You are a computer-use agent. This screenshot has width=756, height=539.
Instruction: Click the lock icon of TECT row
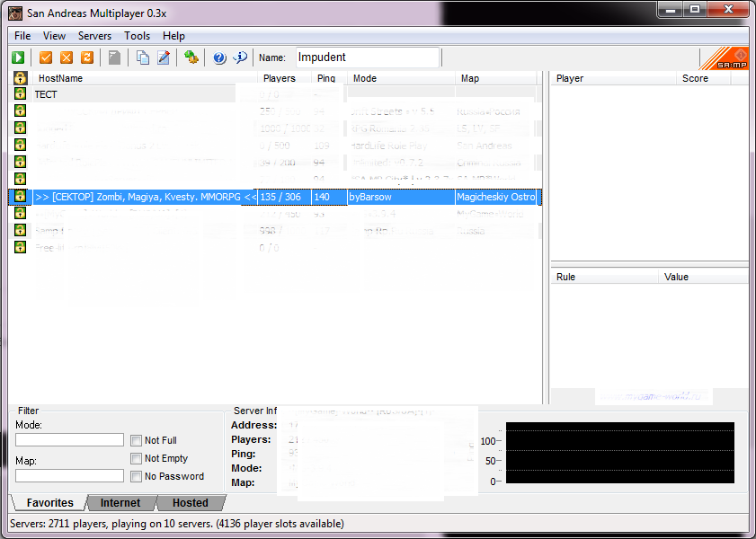coord(21,93)
